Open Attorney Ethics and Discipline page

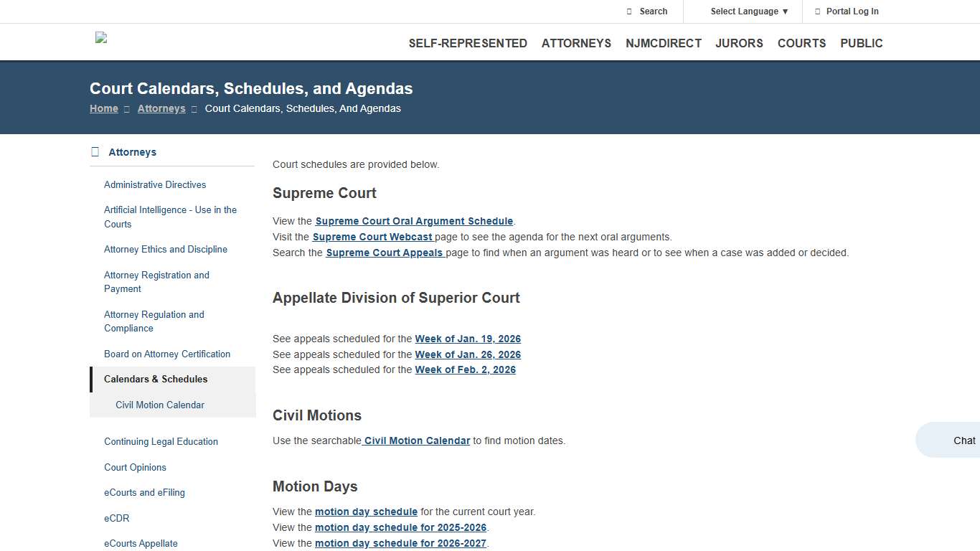click(x=166, y=249)
